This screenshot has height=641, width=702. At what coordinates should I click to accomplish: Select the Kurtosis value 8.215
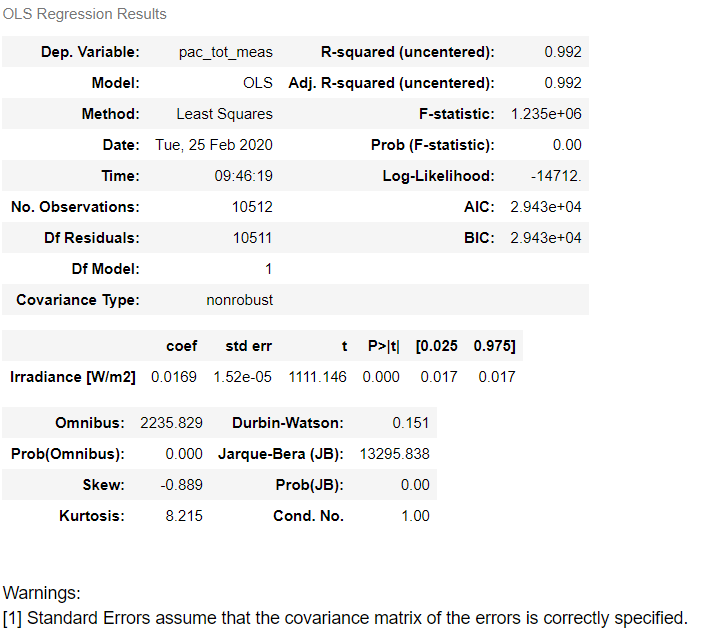coord(184,516)
